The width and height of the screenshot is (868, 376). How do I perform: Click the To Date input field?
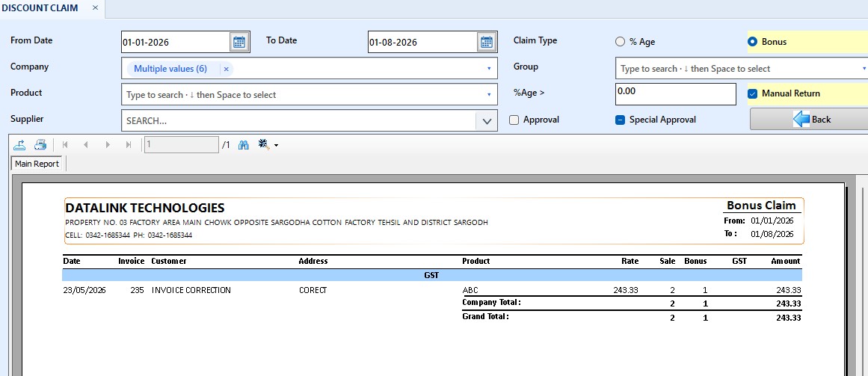422,42
